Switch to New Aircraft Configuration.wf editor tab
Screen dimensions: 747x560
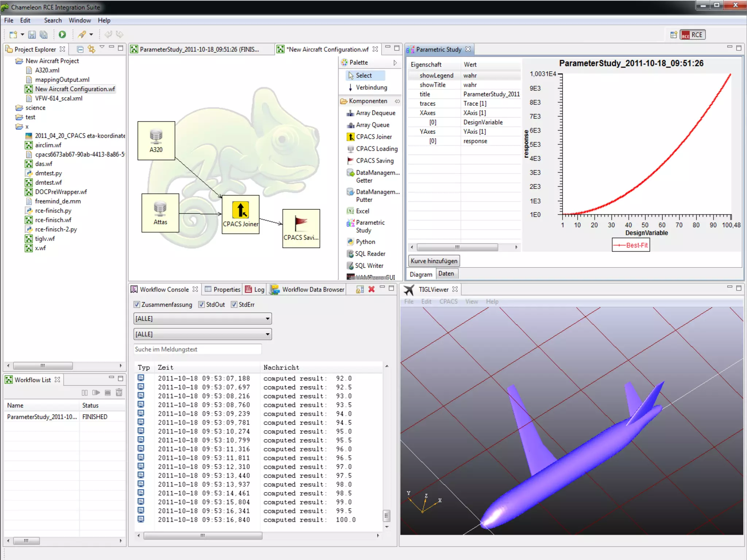[x=328, y=49]
